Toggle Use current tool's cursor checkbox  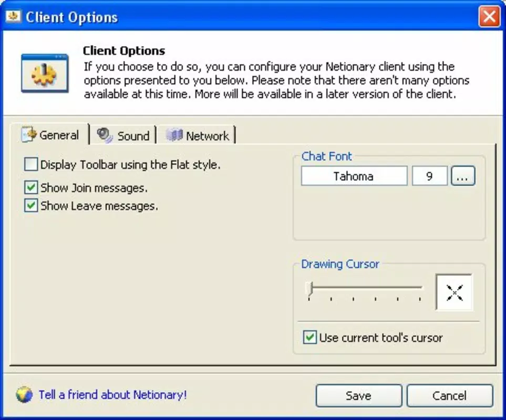[x=310, y=338]
